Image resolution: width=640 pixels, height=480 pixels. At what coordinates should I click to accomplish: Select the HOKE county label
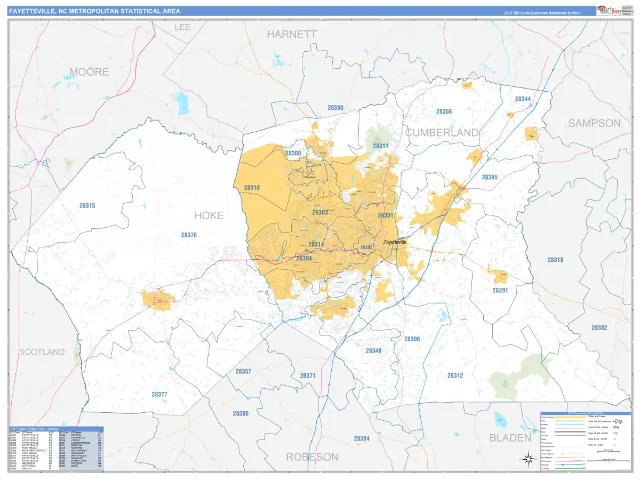209,216
